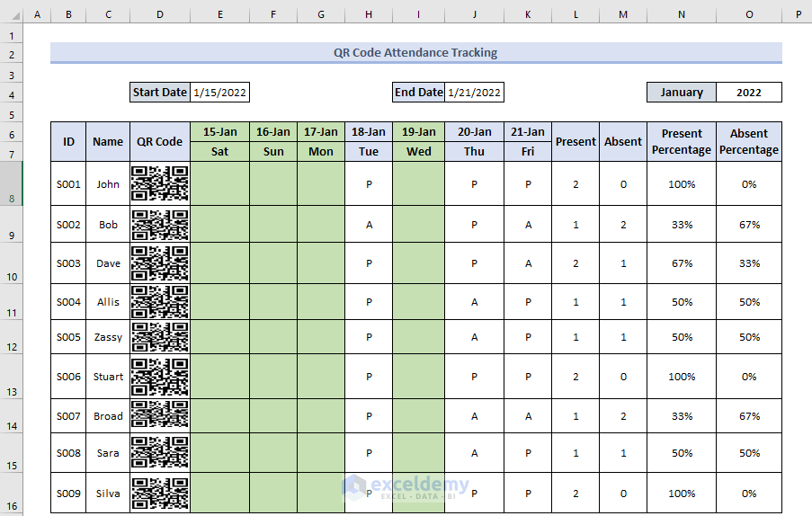Select Broad's Absent Percentage 67%
Image resolution: width=812 pixels, height=516 pixels.
pos(749,415)
